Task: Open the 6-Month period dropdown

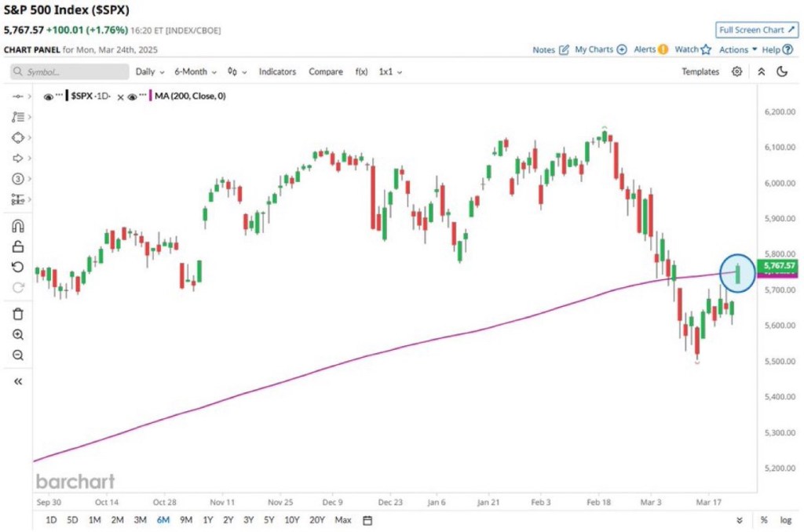Action: point(195,71)
